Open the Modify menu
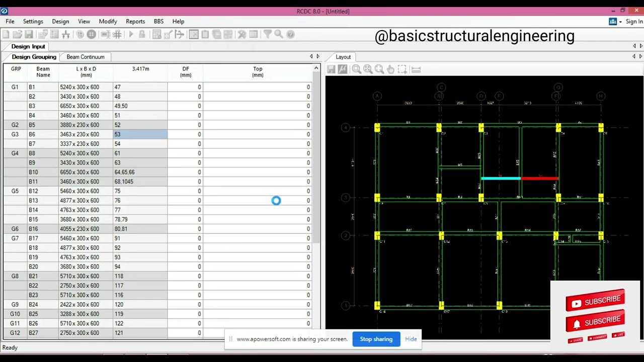 [x=108, y=22]
